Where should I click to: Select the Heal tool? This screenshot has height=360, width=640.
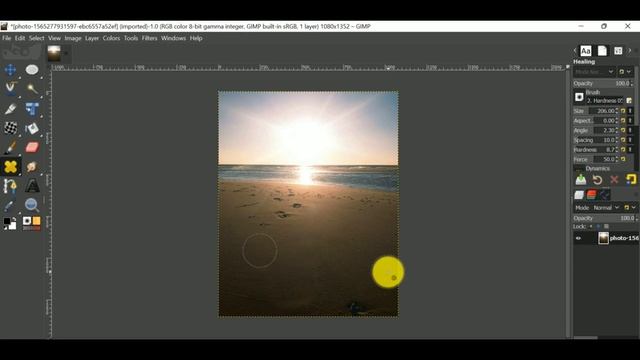10,167
